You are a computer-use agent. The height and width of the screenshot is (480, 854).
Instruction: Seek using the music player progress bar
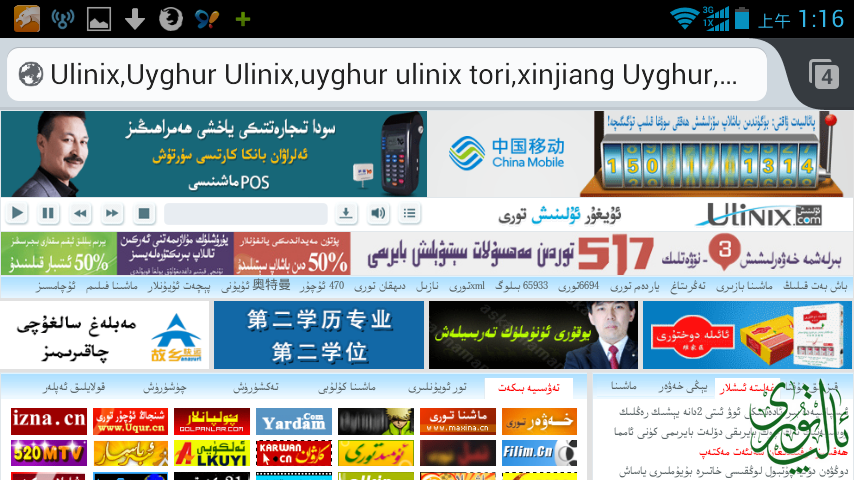tap(246, 213)
